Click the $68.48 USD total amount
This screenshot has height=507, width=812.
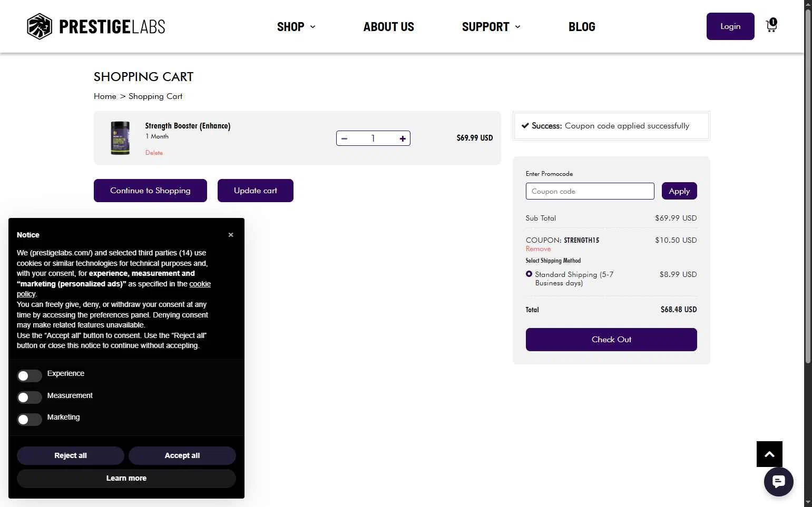click(679, 310)
